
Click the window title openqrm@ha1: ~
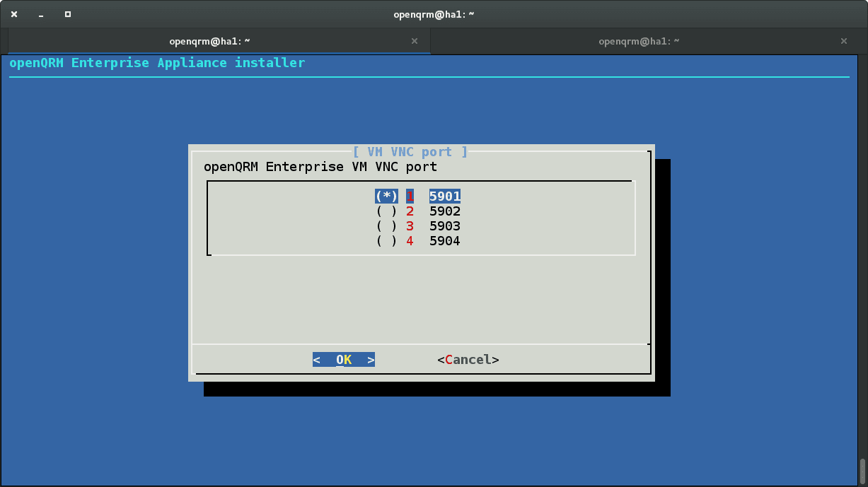coord(434,13)
